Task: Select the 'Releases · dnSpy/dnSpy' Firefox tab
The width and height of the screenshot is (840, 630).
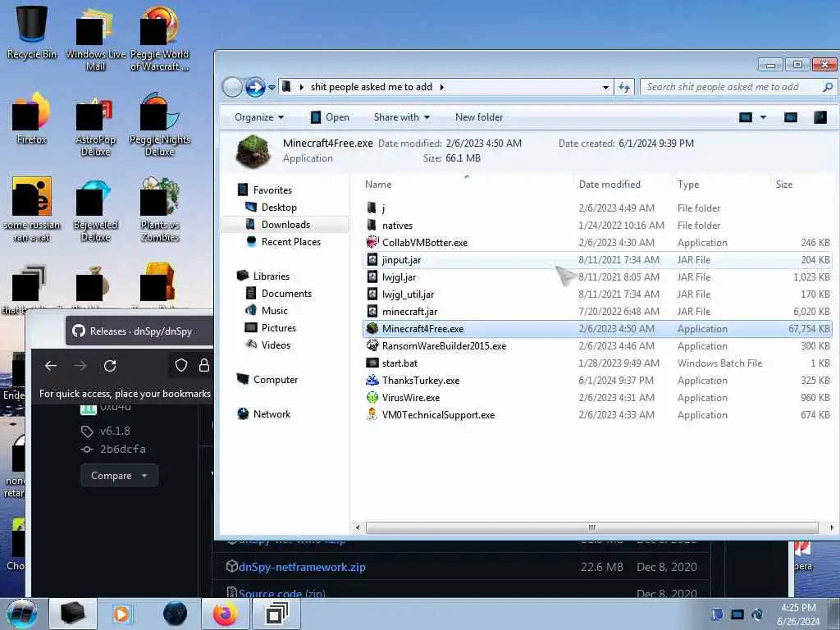Action: (140, 331)
